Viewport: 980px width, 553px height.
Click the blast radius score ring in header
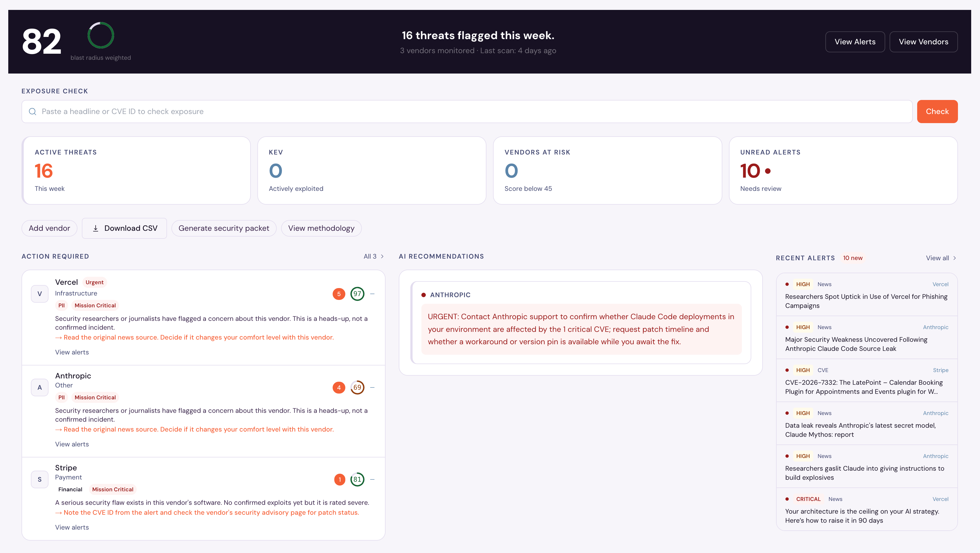pyautogui.click(x=101, y=35)
